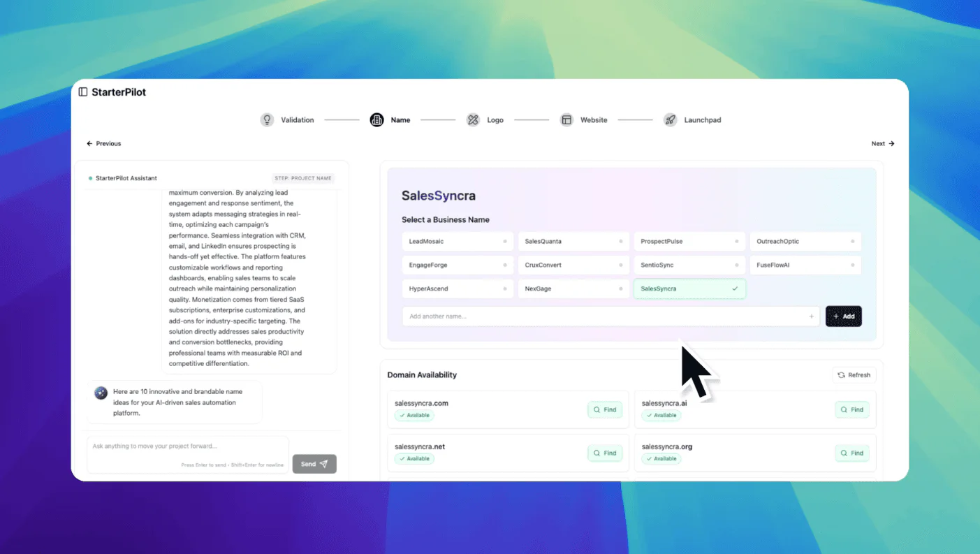Open the ProspectPulse name option menu
Screen dimensions: 980x554
pos(736,241)
